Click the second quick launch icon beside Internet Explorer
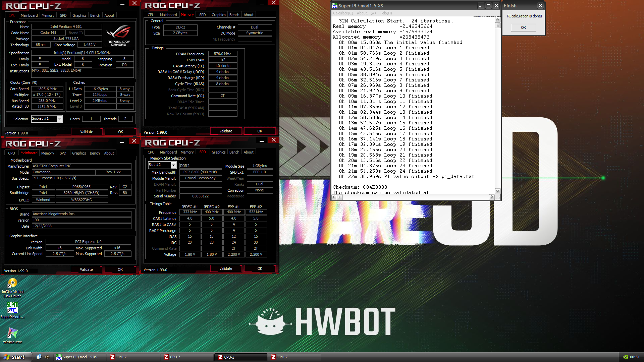Image resolution: width=644 pixels, height=362 pixels. click(47, 357)
